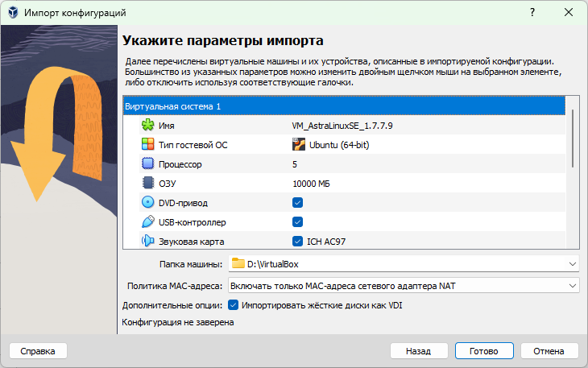Click the Ubuntu (64-bit) OS type icon

tap(299, 145)
